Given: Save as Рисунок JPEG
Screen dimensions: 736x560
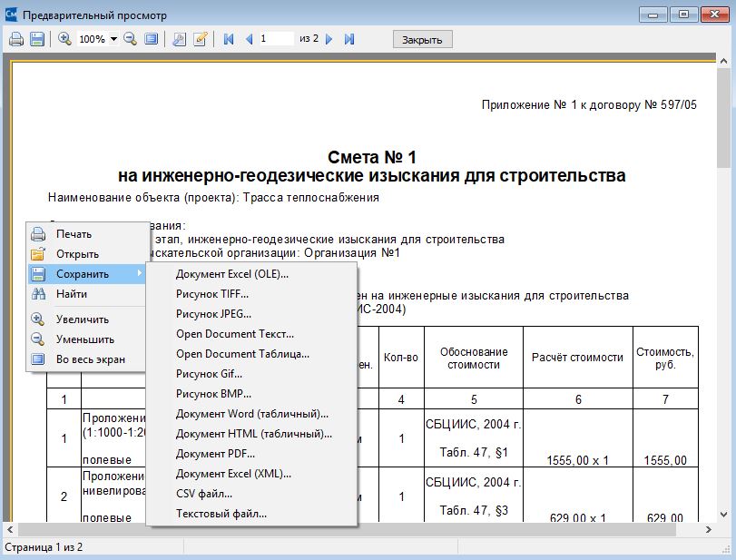Looking at the screenshot, I should point(251,314).
